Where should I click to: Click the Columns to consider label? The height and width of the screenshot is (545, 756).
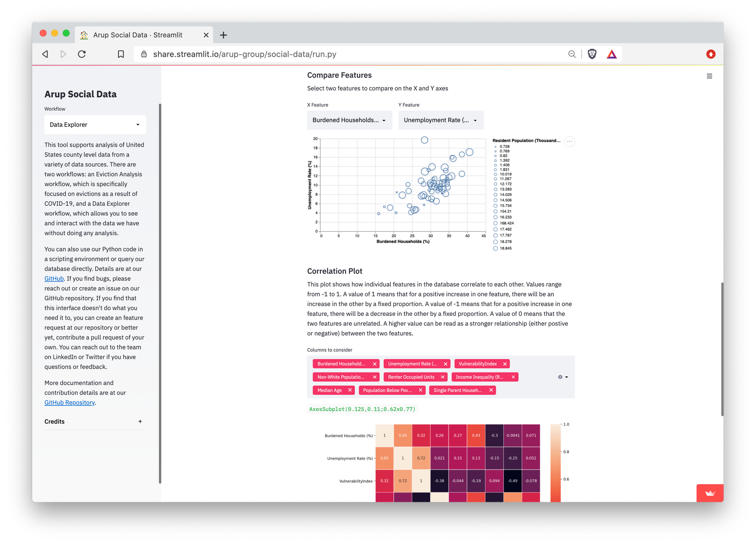tap(330, 350)
